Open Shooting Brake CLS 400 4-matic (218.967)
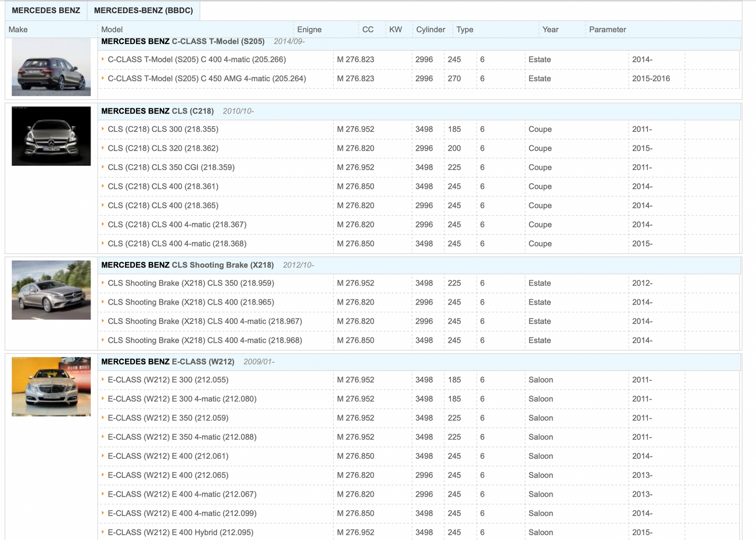 click(x=205, y=321)
